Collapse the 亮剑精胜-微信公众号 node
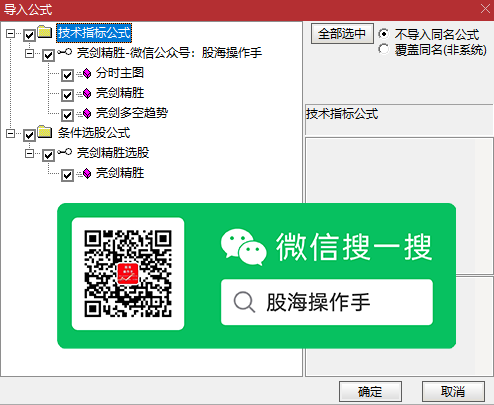Image resolution: width=494 pixels, height=405 pixels. pyautogui.click(x=29, y=53)
